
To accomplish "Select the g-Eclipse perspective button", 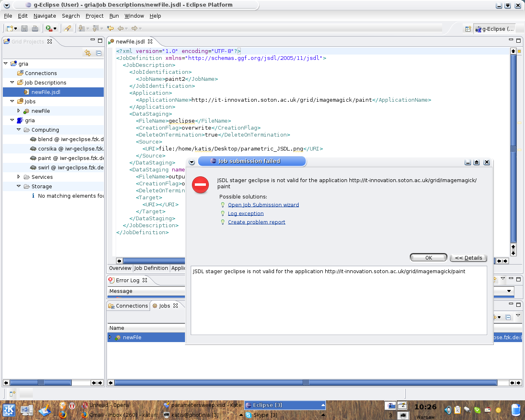I will click(x=494, y=29).
